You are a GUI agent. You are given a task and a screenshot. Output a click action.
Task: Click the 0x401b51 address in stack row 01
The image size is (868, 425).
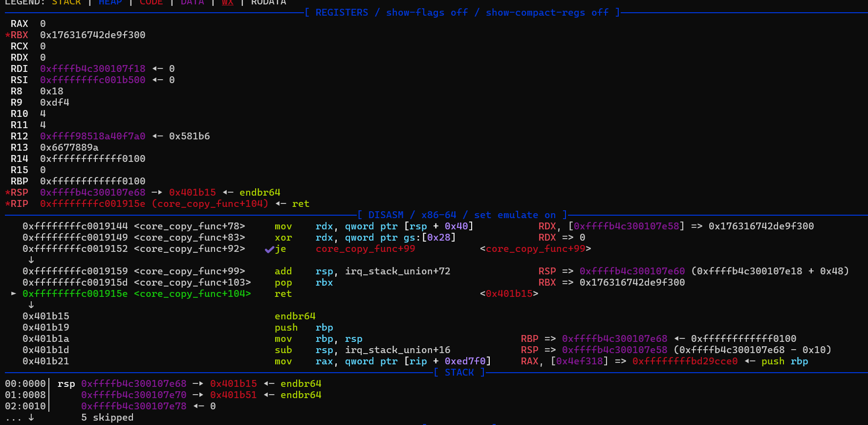pyautogui.click(x=233, y=395)
